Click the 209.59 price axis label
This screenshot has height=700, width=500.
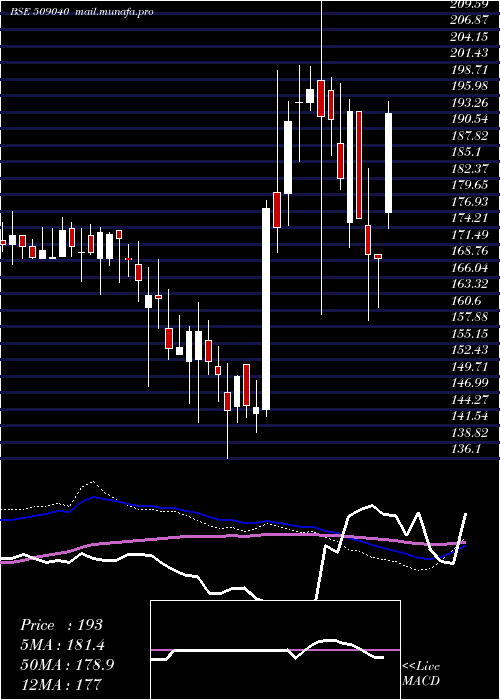[x=470, y=4]
